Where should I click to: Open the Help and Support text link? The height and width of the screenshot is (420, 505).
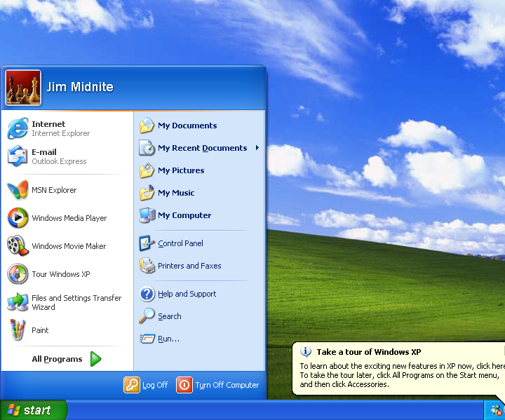[187, 294]
